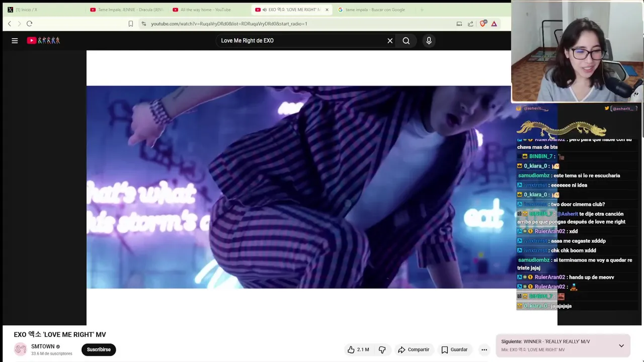Screen dimensions: 644x362
Task: Click chat message 'este tema si lo re escucharia'
Action: pyautogui.click(x=587, y=175)
